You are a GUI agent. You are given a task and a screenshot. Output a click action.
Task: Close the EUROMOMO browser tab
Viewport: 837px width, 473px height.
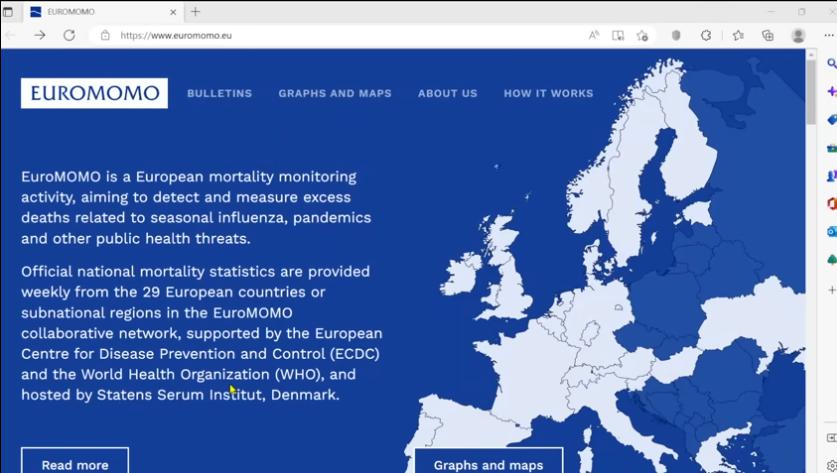[x=173, y=12]
